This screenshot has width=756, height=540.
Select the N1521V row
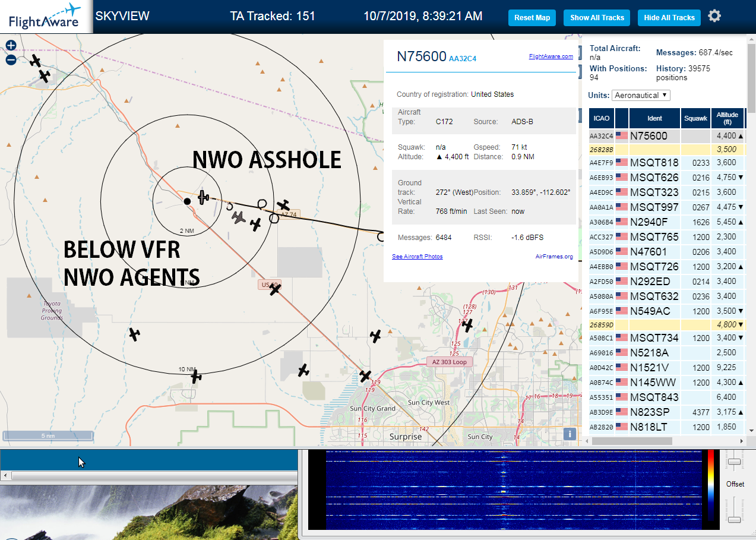tap(667, 368)
